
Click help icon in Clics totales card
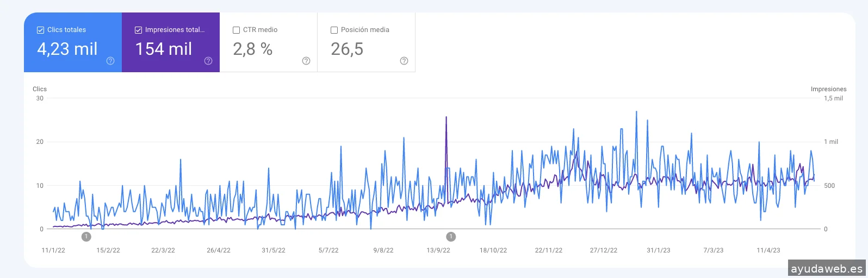tap(110, 61)
